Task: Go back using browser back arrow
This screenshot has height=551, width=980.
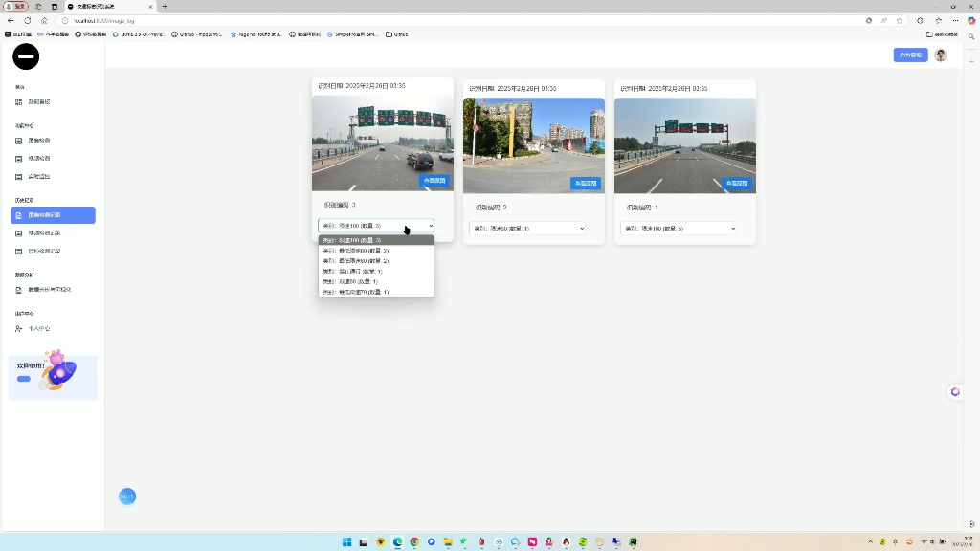Action: 11,21
